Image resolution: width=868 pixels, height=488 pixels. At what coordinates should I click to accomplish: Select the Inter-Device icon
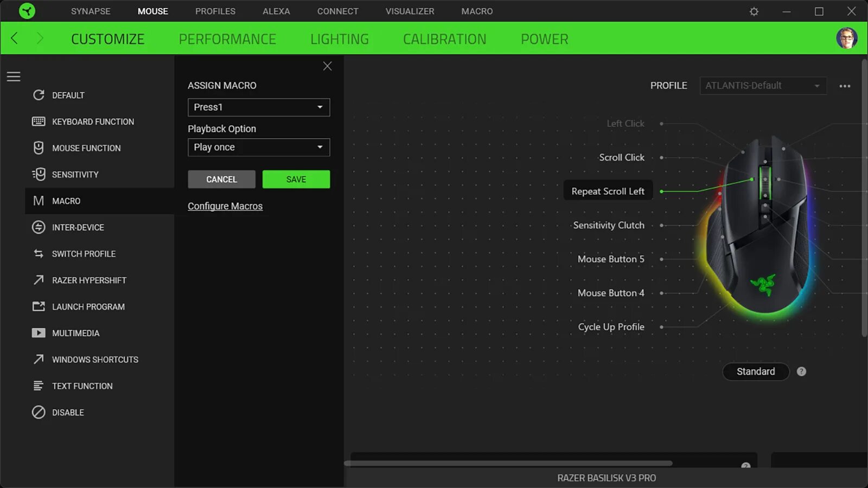[39, 227]
